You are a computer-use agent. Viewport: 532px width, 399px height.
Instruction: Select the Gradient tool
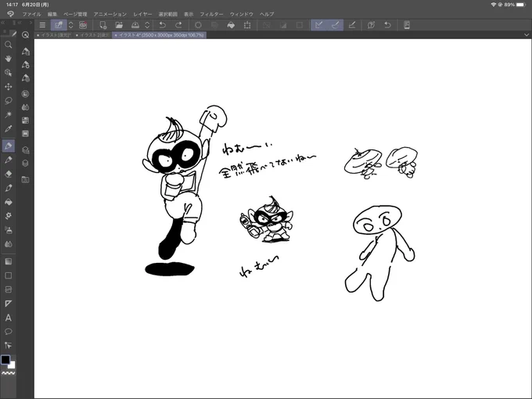click(9, 261)
